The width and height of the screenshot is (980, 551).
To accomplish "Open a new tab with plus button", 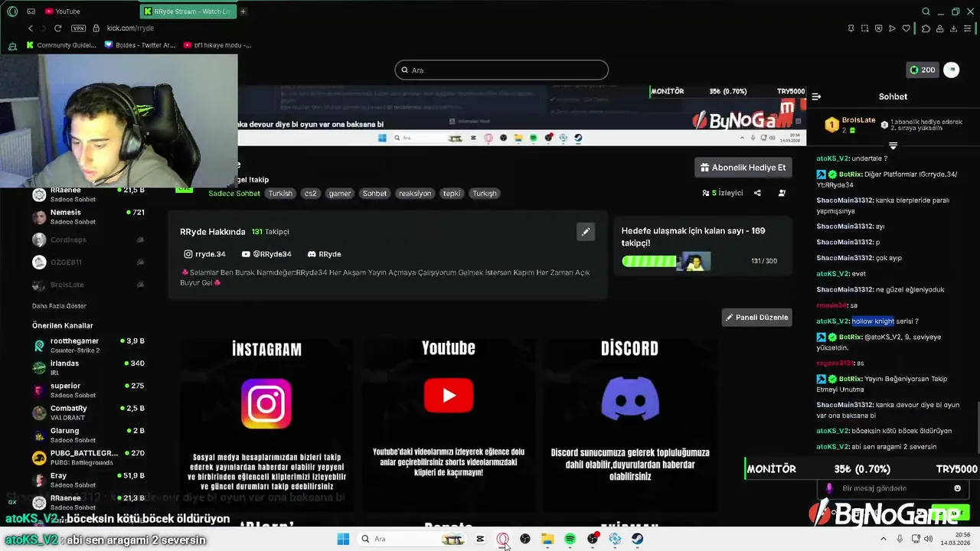I will tap(243, 11).
